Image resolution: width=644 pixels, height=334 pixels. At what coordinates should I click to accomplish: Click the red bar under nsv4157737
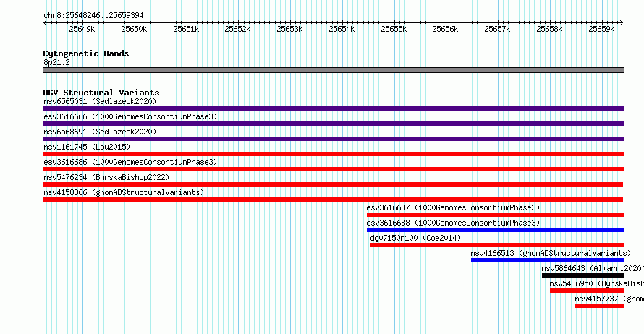(600, 306)
